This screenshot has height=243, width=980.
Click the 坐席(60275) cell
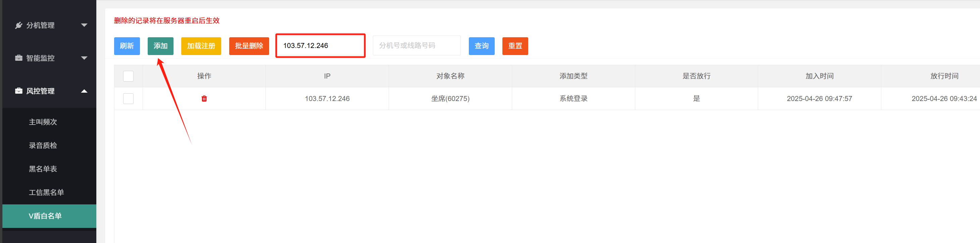(x=450, y=98)
